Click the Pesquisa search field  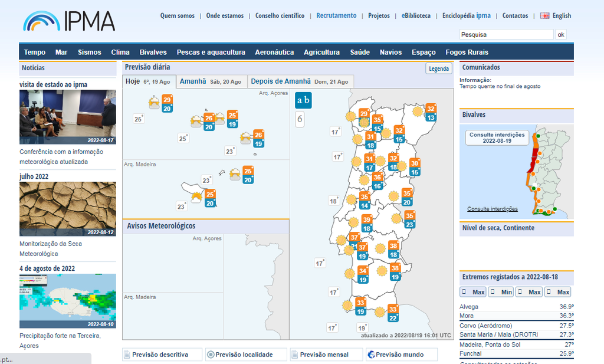point(506,35)
